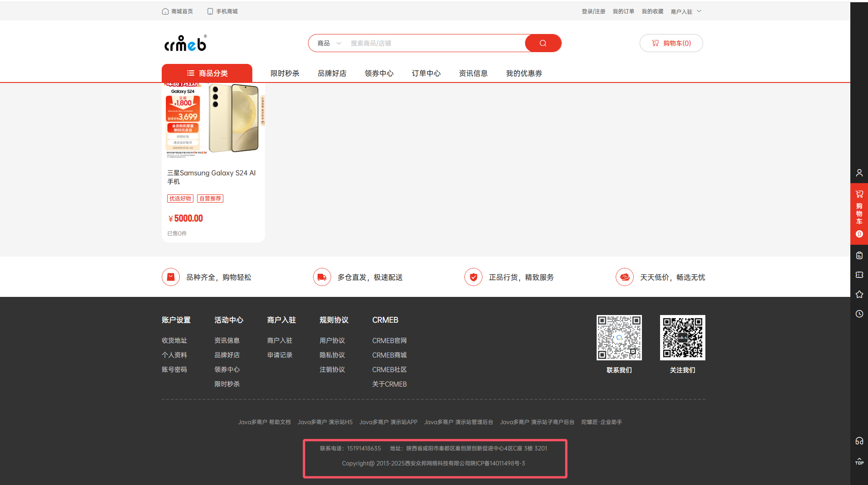Image resolution: width=868 pixels, height=485 pixels.
Task: Open the coupon ticket icon in sidebar
Action: point(859,275)
